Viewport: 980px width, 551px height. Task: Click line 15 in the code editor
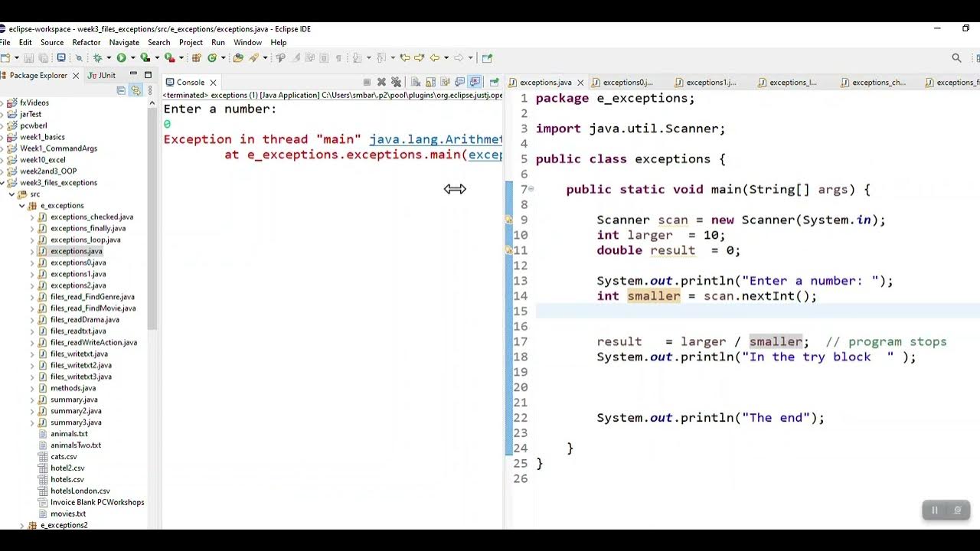click(x=758, y=311)
